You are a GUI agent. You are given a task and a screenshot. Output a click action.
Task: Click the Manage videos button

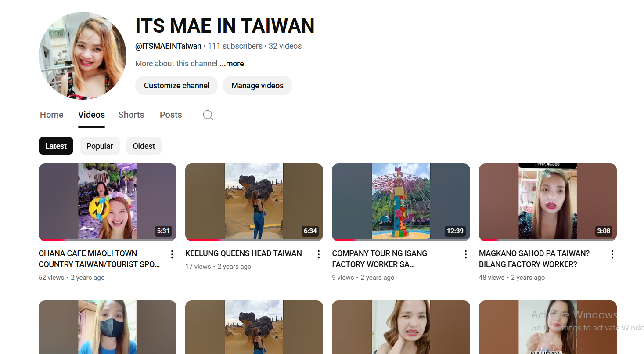[257, 86]
